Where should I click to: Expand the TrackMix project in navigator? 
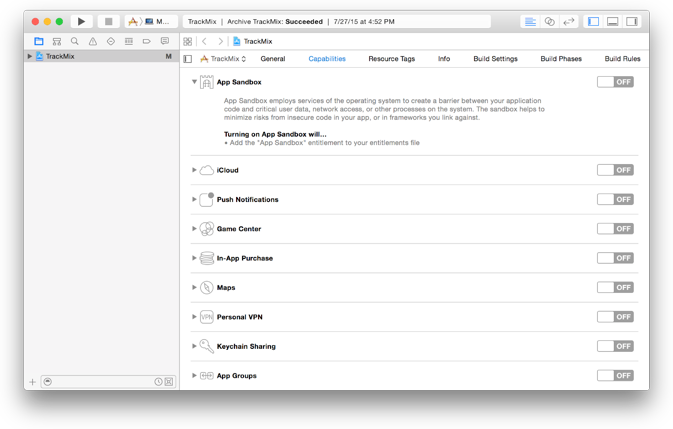click(x=30, y=56)
